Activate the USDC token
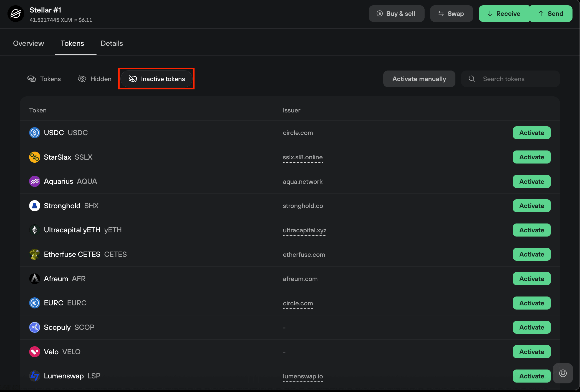 coord(532,133)
